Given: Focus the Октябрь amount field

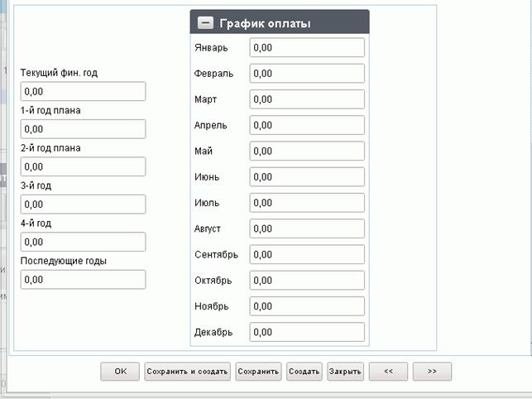Looking at the screenshot, I should [307, 280].
